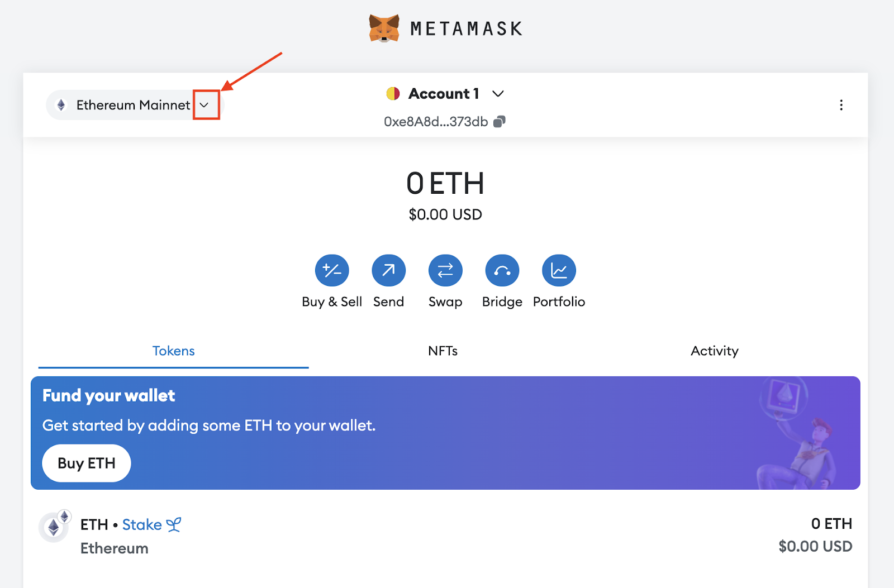Click the Bridge round icon
The image size is (894, 588).
coord(502,271)
